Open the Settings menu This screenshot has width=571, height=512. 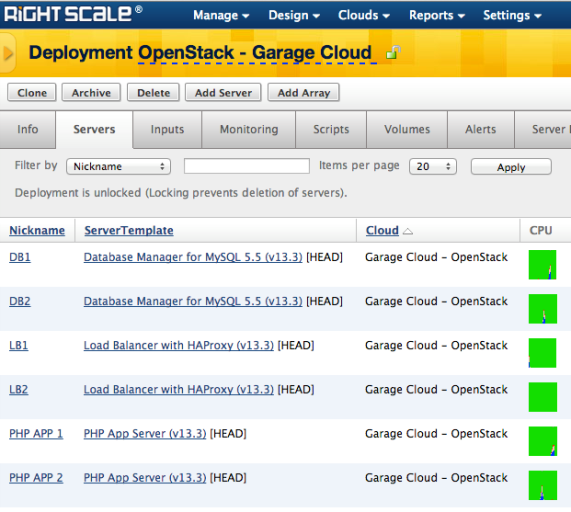click(x=512, y=15)
